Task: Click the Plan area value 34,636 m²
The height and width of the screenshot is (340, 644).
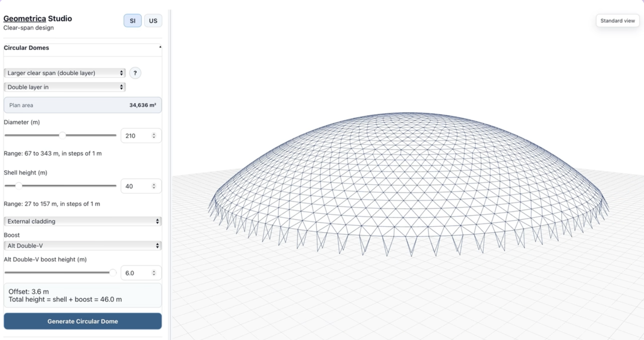Action: [x=143, y=105]
